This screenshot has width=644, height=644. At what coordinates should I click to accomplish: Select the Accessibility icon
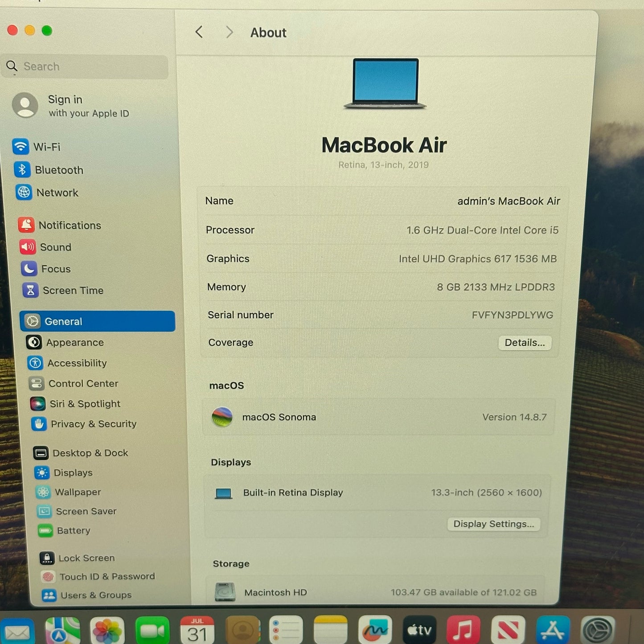35,363
